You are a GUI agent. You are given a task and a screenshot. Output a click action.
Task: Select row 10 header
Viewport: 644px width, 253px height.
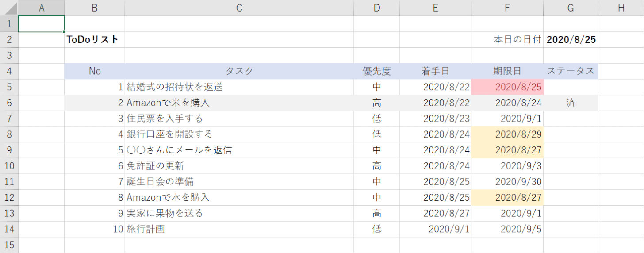pyautogui.click(x=9, y=166)
